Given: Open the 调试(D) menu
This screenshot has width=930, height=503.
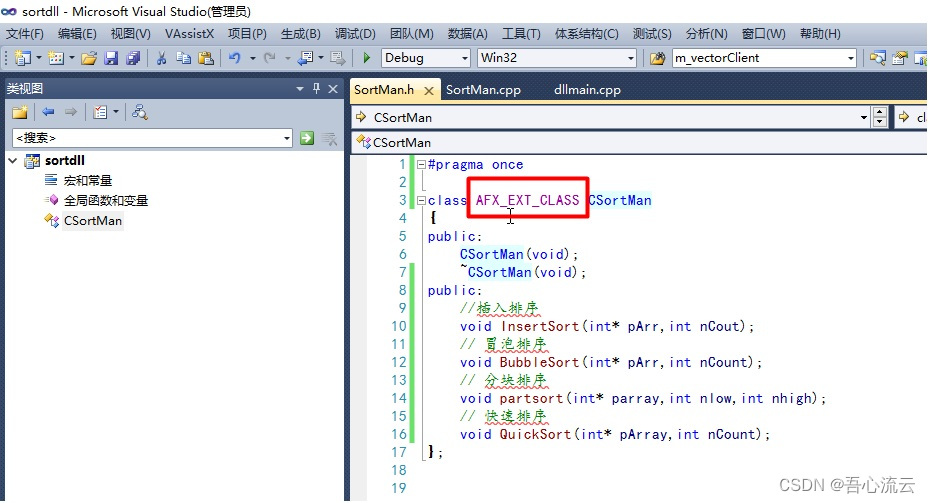Looking at the screenshot, I should (355, 34).
